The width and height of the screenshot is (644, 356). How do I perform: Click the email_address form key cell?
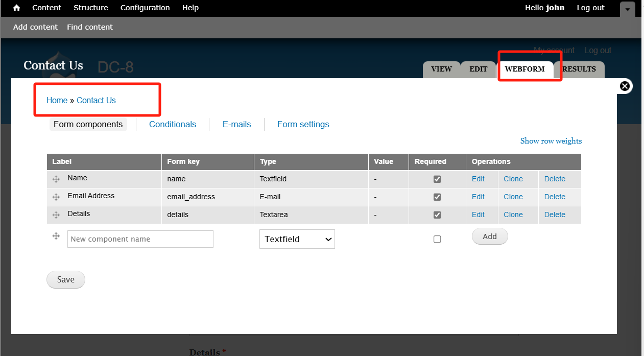click(208, 197)
